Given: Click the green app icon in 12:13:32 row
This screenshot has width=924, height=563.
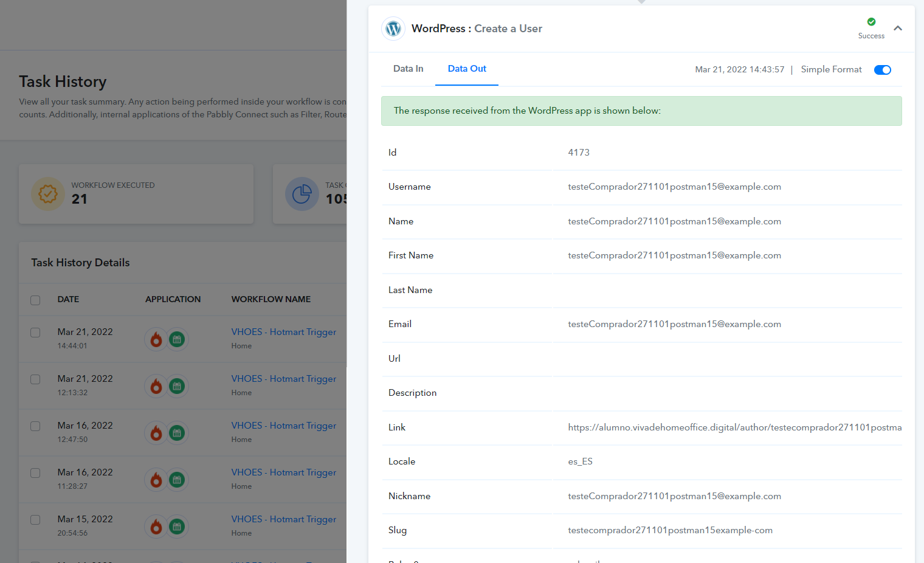Looking at the screenshot, I should click(x=177, y=386).
